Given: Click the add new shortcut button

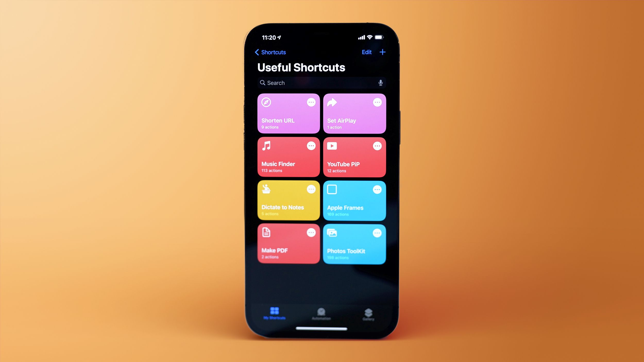Looking at the screenshot, I should [382, 52].
